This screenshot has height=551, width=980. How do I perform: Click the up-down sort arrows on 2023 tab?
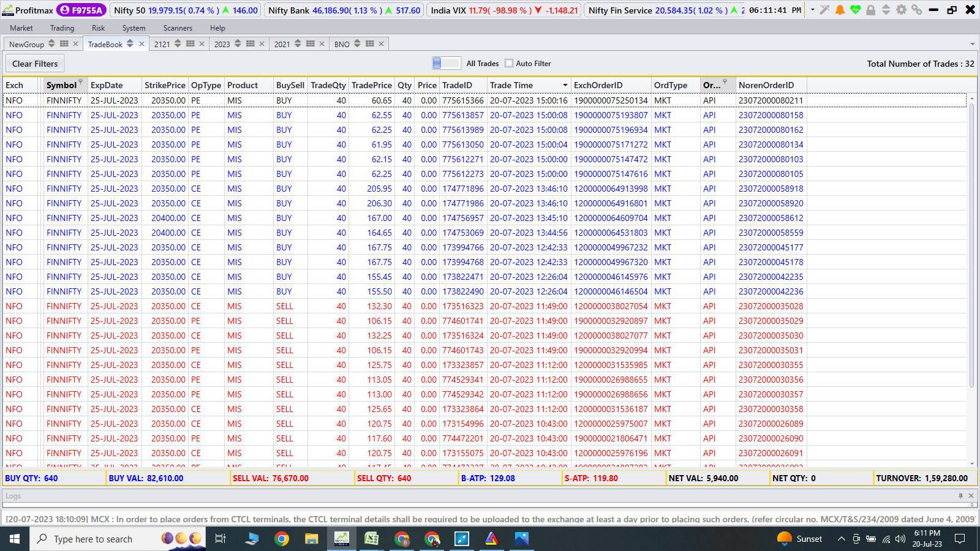[x=238, y=43]
